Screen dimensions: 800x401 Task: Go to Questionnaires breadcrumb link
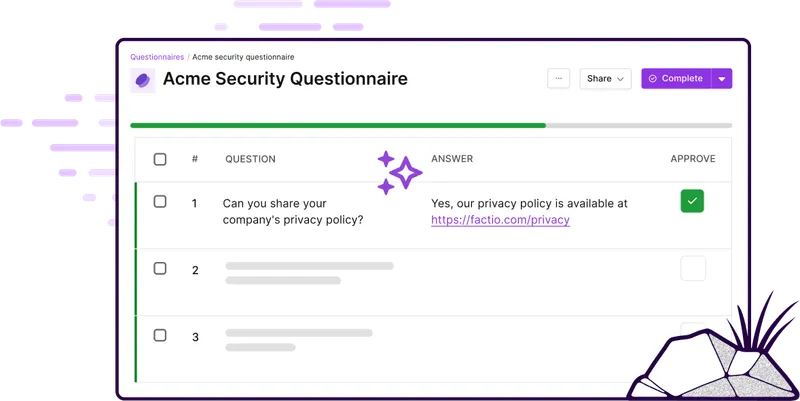(x=157, y=57)
